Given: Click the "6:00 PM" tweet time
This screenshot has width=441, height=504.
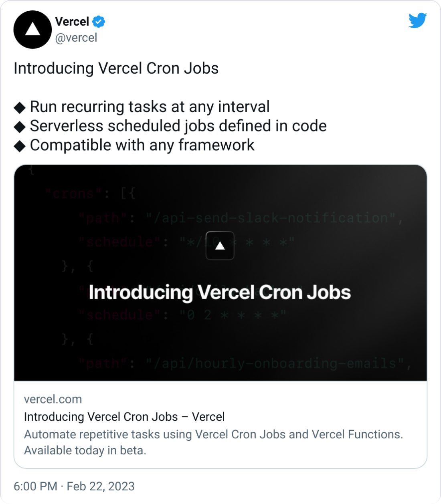Looking at the screenshot, I should (x=35, y=486).
